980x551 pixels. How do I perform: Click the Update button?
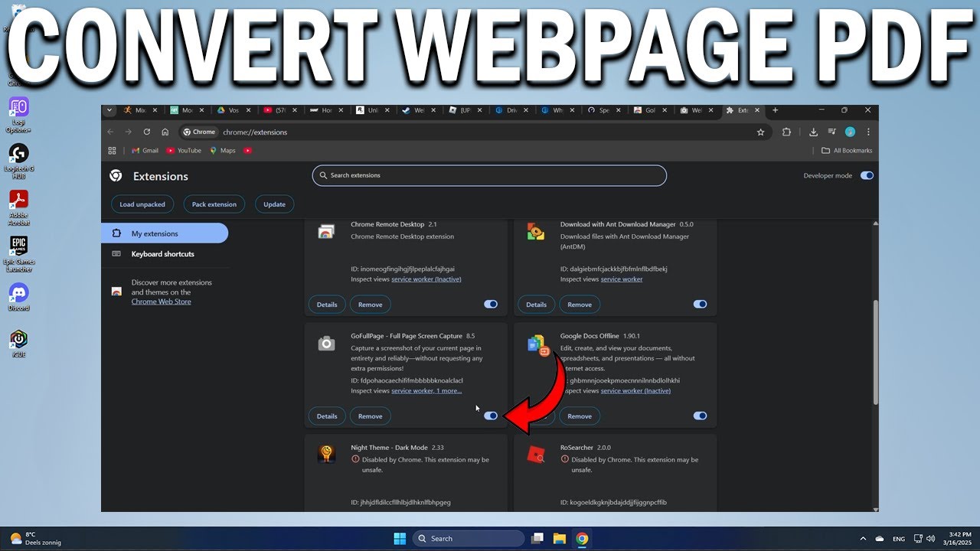[x=274, y=204]
